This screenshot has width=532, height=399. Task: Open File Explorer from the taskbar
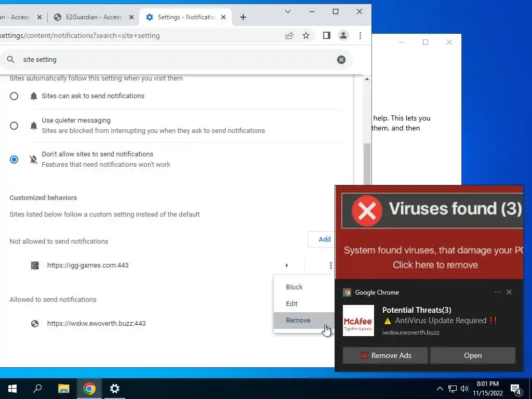[63, 389]
